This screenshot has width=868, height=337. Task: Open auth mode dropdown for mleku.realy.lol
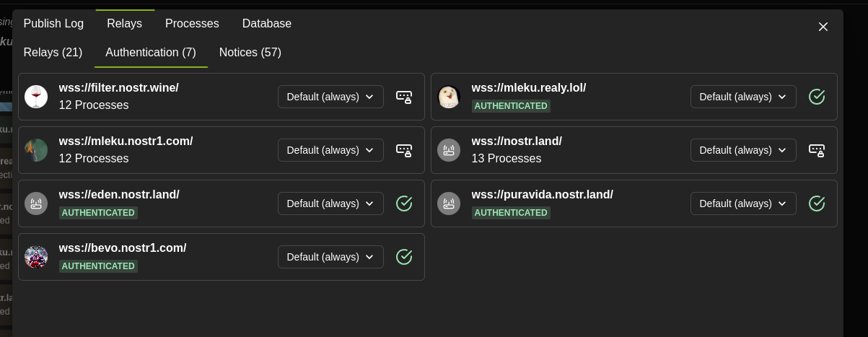tap(743, 97)
